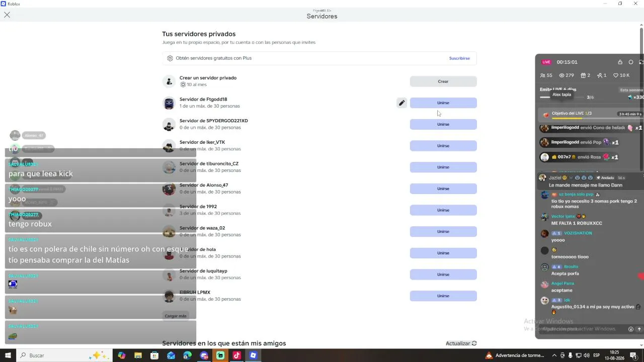Open File Explorer from the taskbar
The height and width of the screenshot is (362, 644).
tap(138, 355)
